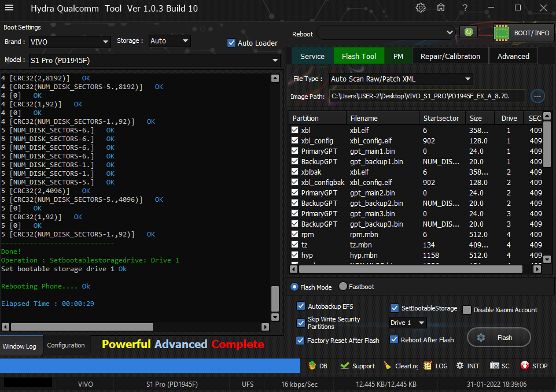Click log horizontal scrollbar thumb

[x=82, y=327]
